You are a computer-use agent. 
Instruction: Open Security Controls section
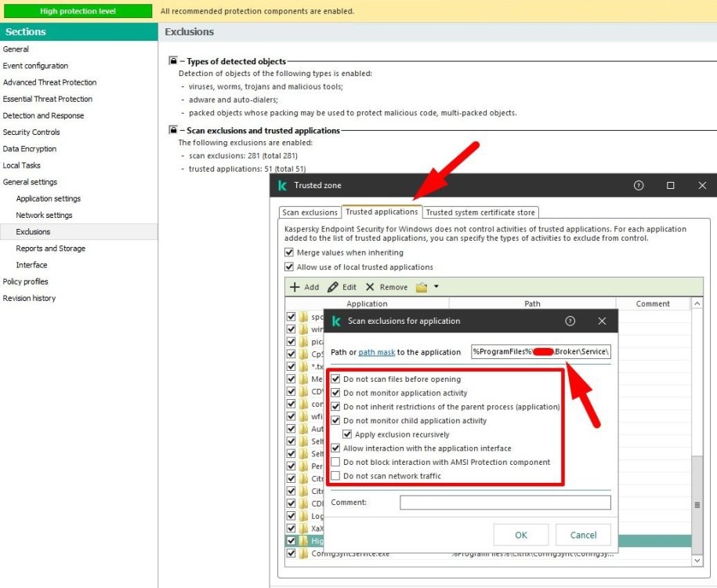pyautogui.click(x=31, y=132)
